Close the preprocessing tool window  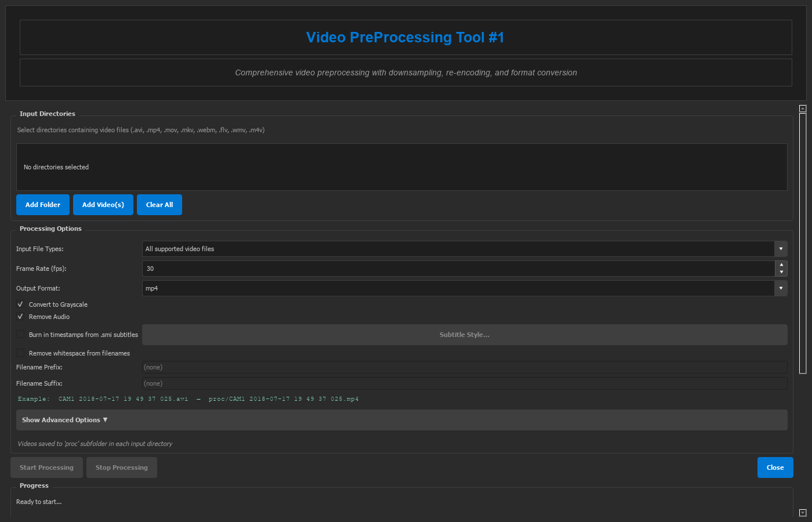775,467
